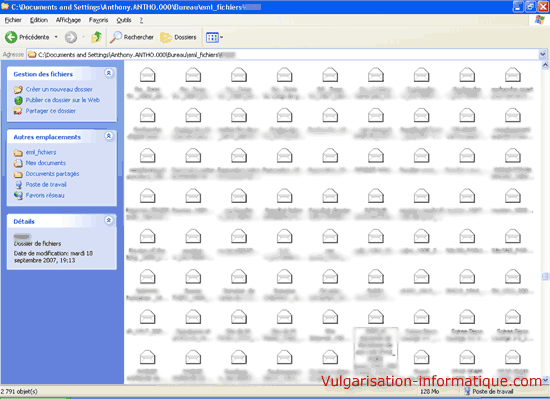This screenshot has width=550, height=399.
Task: Expand the address bar dropdown
Action: (x=542, y=54)
